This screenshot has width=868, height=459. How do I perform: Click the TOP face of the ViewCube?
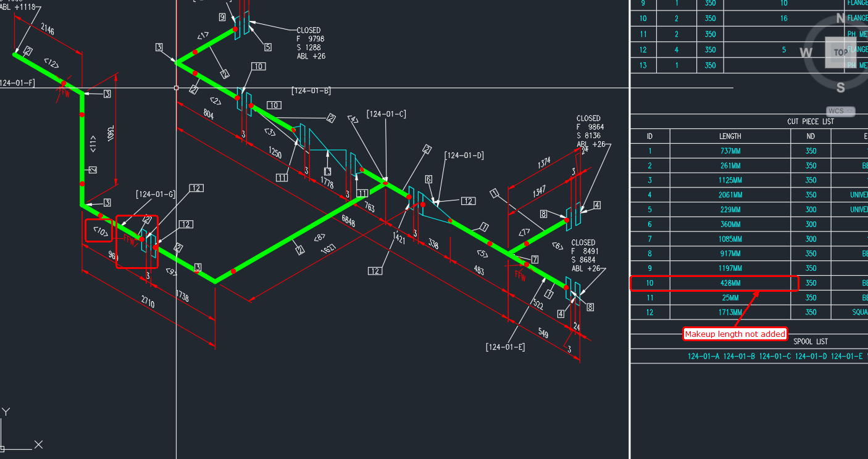pyautogui.click(x=840, y=52)
